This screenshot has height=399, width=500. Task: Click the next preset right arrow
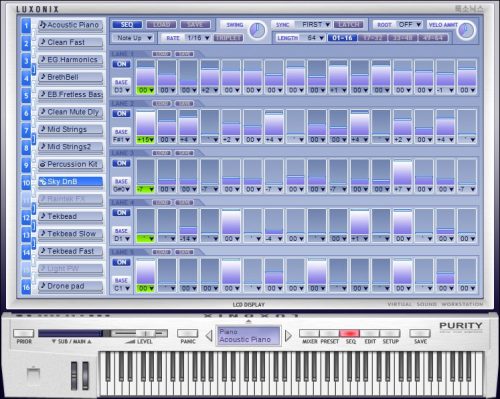pos(288,336)
